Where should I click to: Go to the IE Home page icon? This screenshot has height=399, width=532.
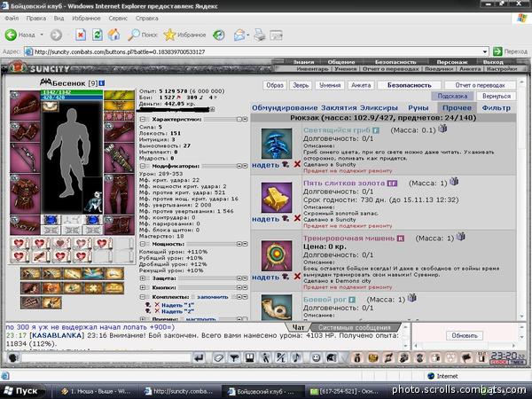point(114,35)
